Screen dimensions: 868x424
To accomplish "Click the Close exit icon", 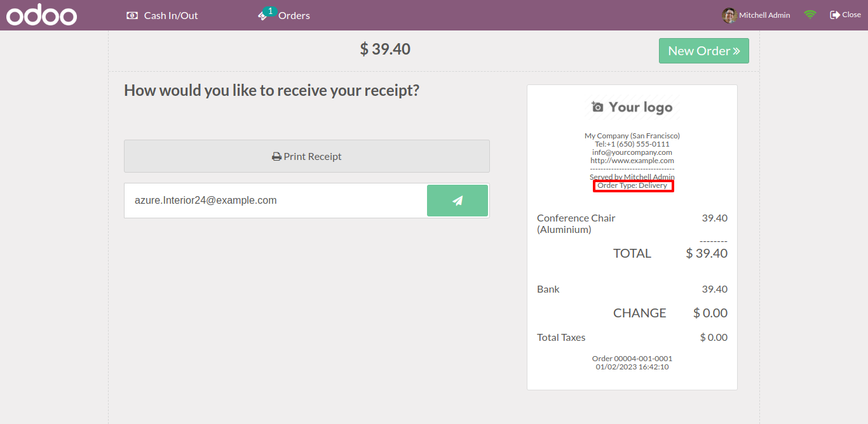I will pos(834,15).
